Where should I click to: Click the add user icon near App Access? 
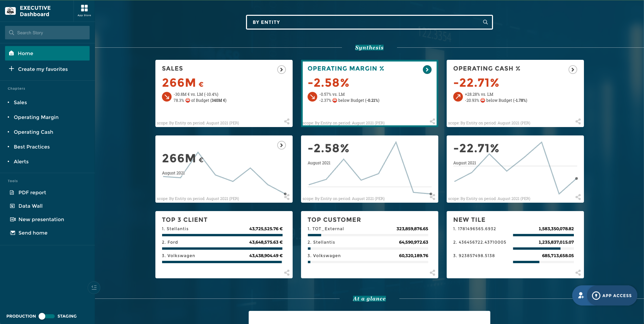click(581, 295)
